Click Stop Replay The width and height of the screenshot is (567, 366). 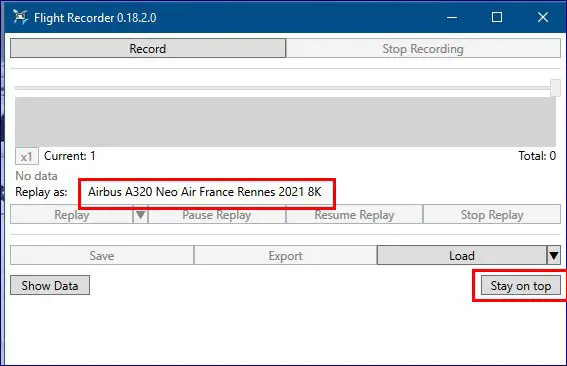[492, 215]
